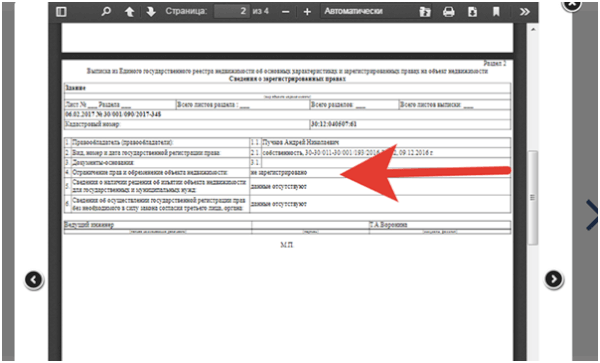Show next image with right round arrow
Image resolution: width=600 pixels, height=363 pixels.
tap(554, 279)
